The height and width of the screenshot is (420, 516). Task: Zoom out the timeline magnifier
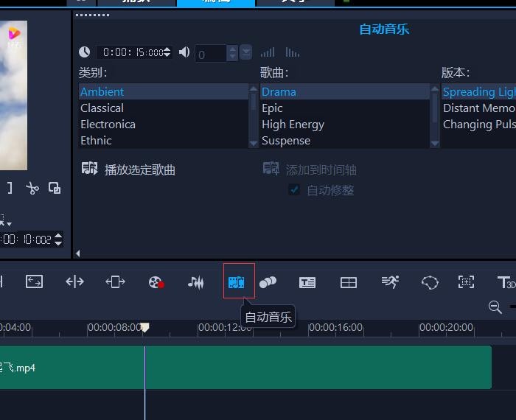tap(495, 307)
